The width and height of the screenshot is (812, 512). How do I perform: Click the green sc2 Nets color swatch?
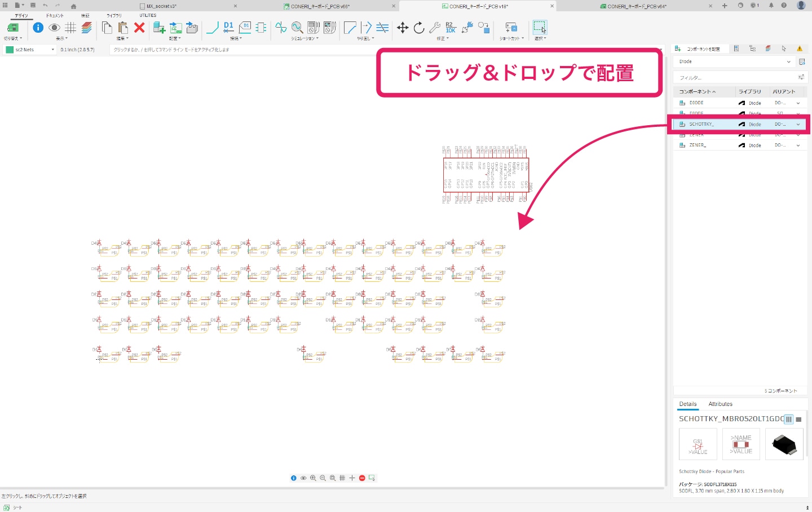(10, 50)
